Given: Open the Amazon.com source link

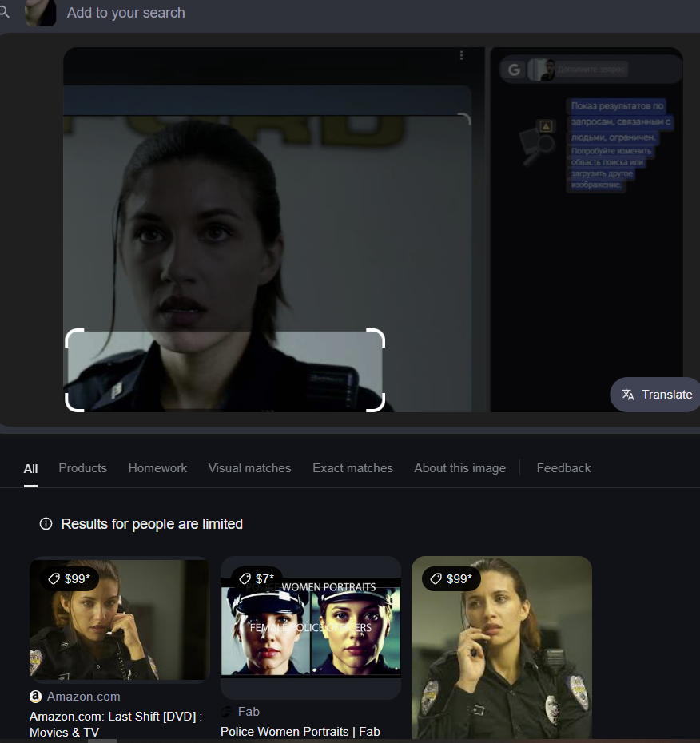Looking at the screenshot, I should coord(83,697).
